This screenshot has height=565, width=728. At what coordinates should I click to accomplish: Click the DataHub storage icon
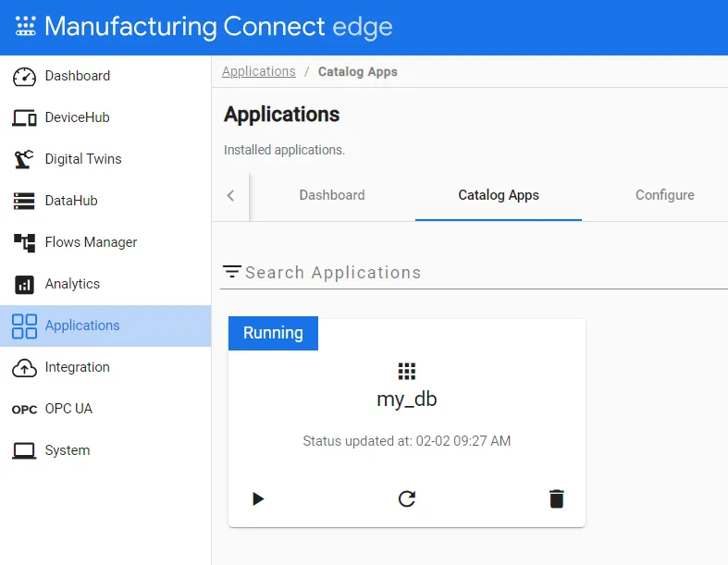click(24, 201)
